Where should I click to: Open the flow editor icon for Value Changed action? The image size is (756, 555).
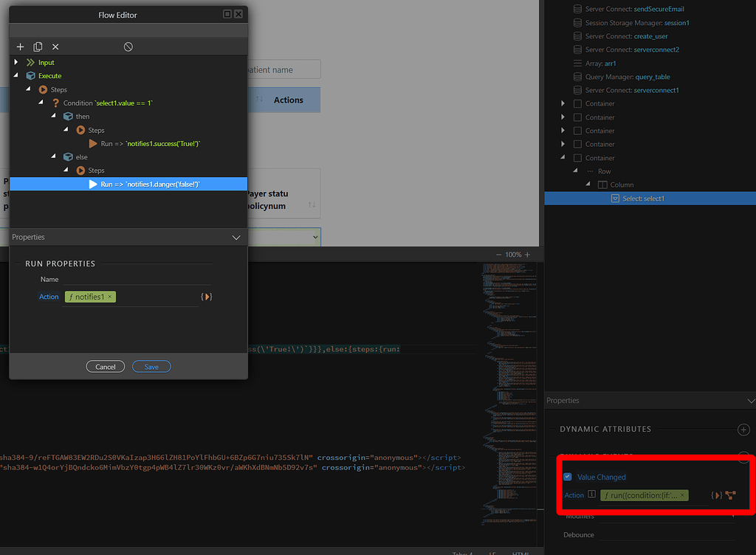(x=731, y=495)
